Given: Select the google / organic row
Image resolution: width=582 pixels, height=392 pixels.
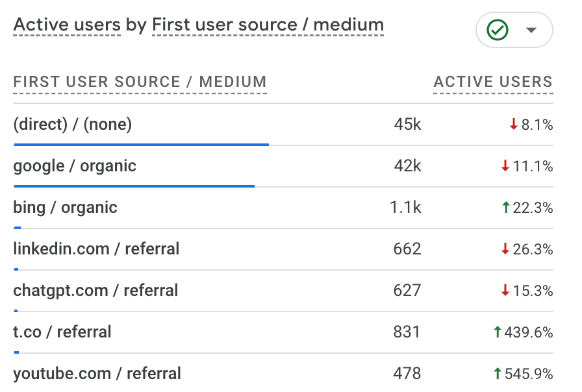Looking at the screenshot, I should tap(75, 165).
